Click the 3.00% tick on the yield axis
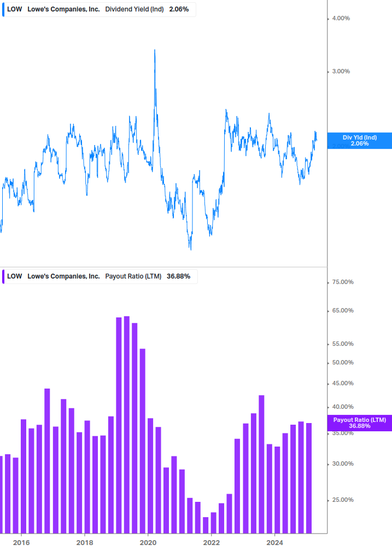392x550 pixels. 341,71
